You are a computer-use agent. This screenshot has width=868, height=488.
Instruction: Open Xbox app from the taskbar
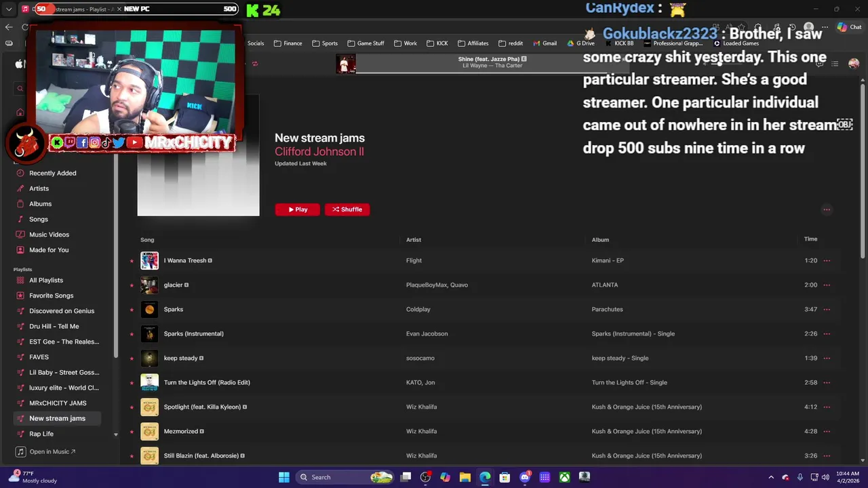click(x=564, y=477)
